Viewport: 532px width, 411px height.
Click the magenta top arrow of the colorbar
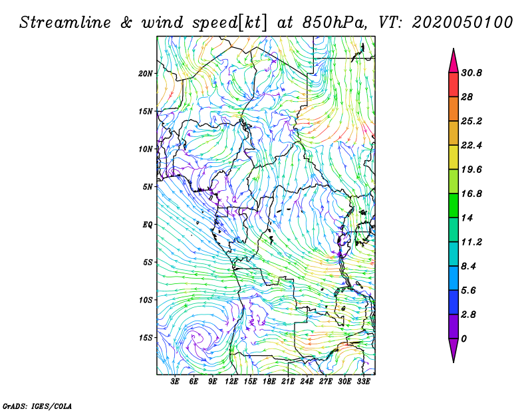coord(454,60)
